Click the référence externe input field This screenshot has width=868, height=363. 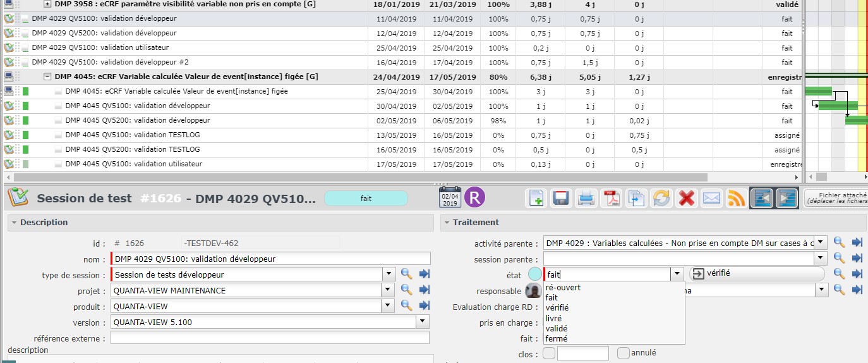(x=270, y=338)
